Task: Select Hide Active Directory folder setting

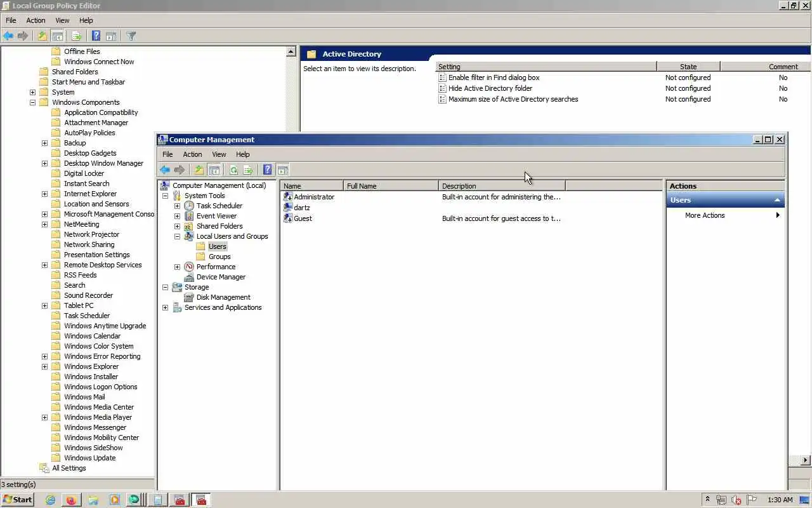Action: click(490, 88)
